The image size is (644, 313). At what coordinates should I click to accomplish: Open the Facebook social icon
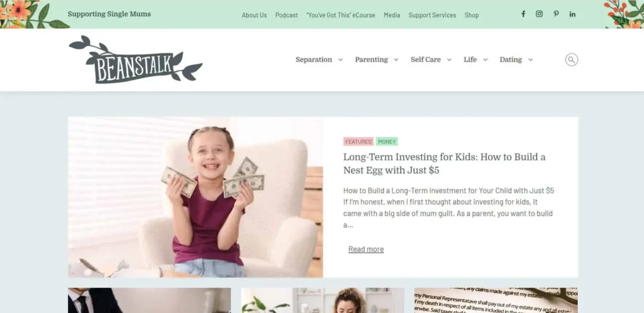(x=523, y=14)
